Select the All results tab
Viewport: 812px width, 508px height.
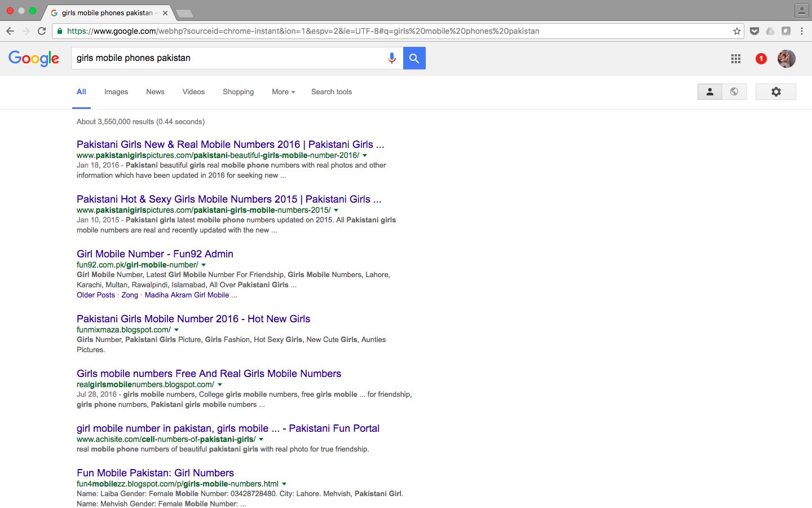(x=81, y=92)
